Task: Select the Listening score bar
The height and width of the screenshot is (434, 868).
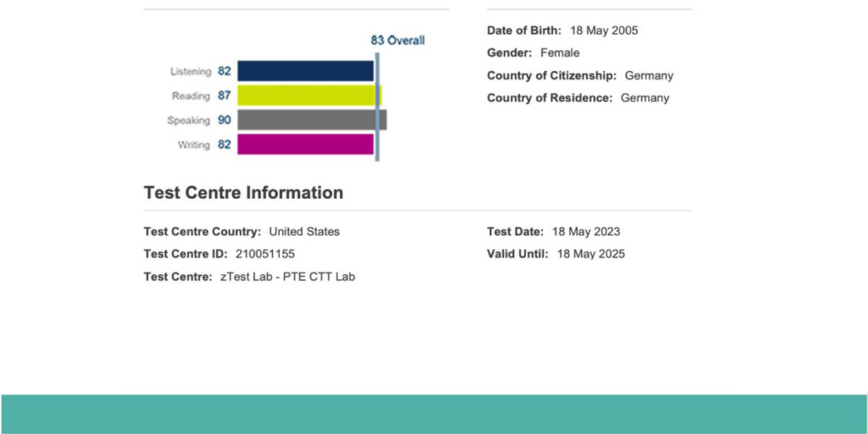Action: [304, 71]
